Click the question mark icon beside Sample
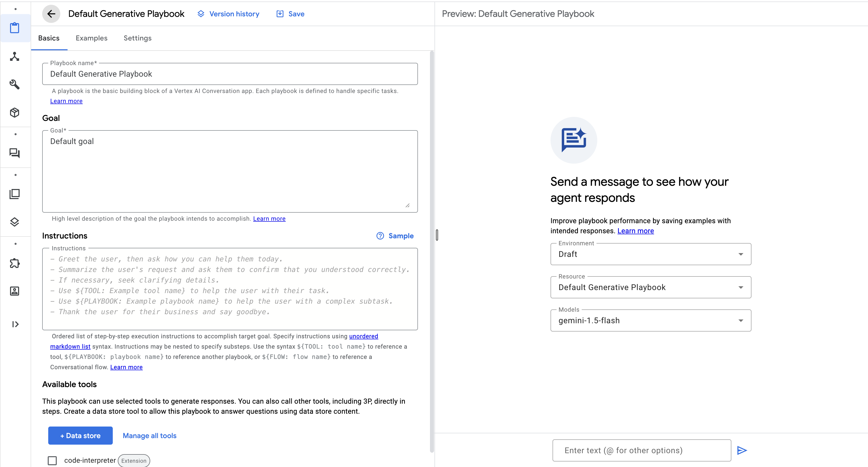Screen dimensions: 868x467 (x=380, y=236)
